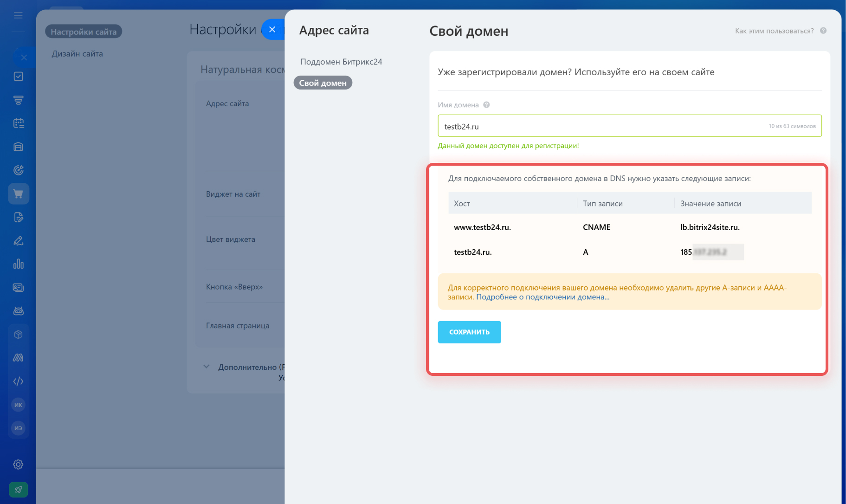Open the robot automation icon in sidebar
The height and width of the screenshot is (504, 846).
pyautogui.click(x=18, y=311)
